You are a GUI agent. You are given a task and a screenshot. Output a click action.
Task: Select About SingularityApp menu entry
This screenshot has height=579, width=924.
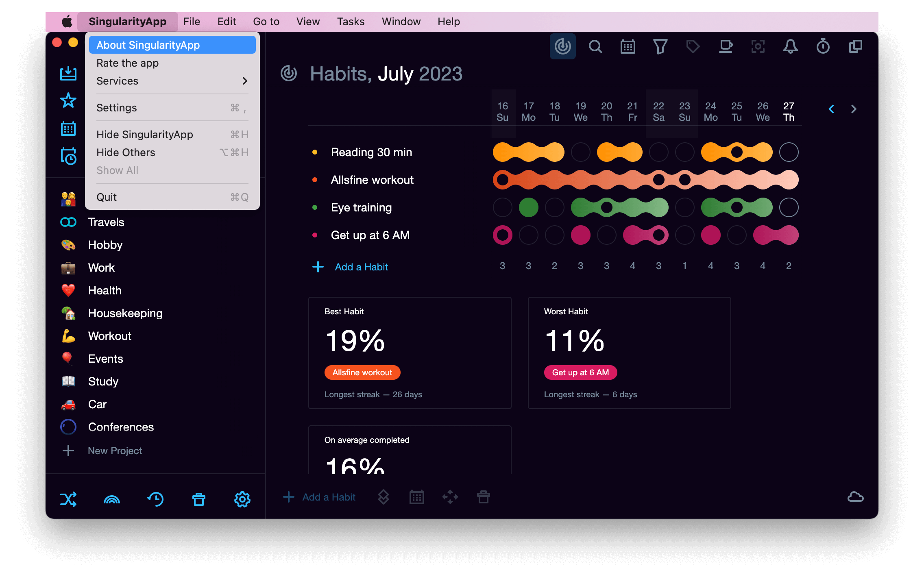172,45
